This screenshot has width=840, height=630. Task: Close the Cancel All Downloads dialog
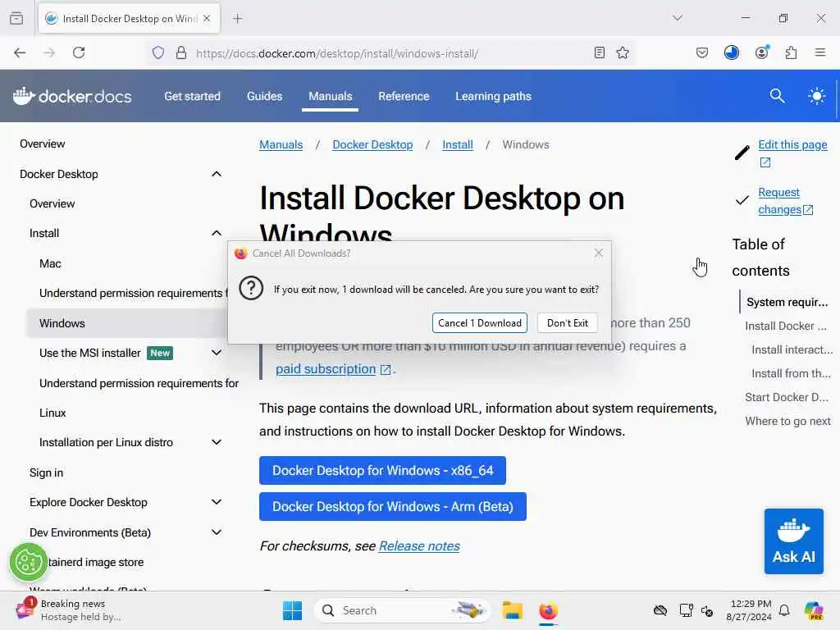[598, 253]
